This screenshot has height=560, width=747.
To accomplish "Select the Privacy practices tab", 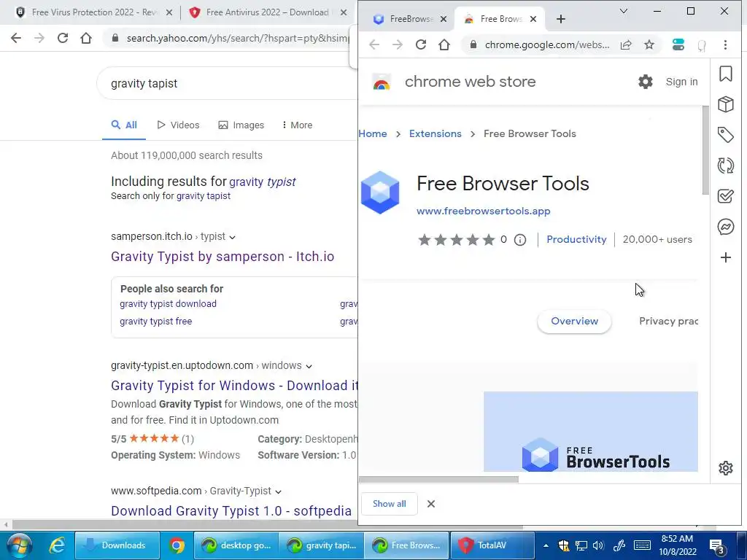I will coord(668,321).
